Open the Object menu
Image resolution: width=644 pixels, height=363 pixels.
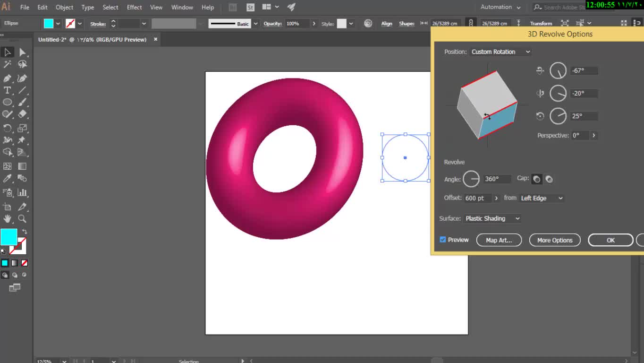pos(64,7)
